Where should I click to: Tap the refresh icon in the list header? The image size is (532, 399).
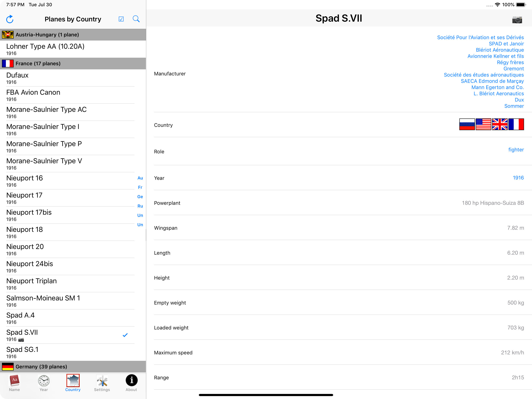tap(10, 19)
